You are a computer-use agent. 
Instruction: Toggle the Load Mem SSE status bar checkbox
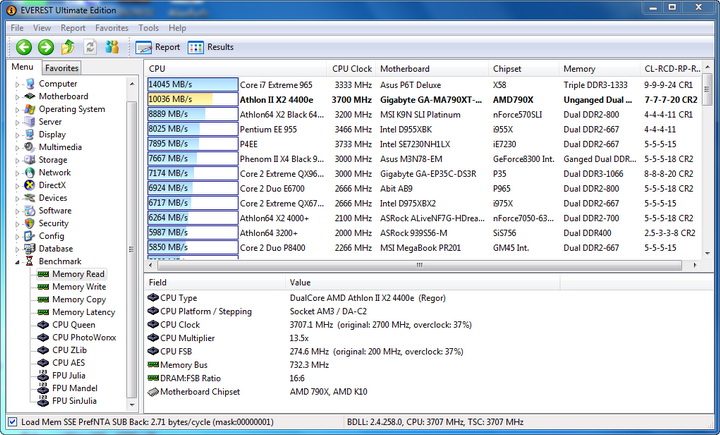(12, 422)
